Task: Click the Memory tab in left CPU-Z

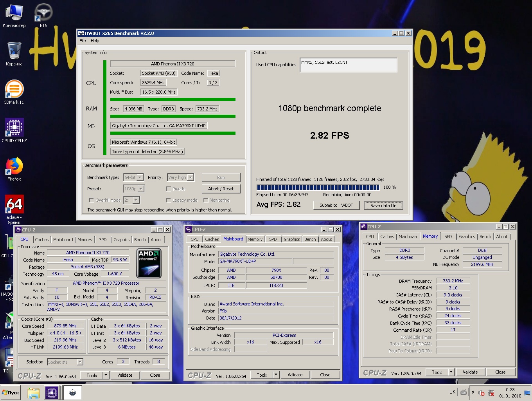Action: 85,240
